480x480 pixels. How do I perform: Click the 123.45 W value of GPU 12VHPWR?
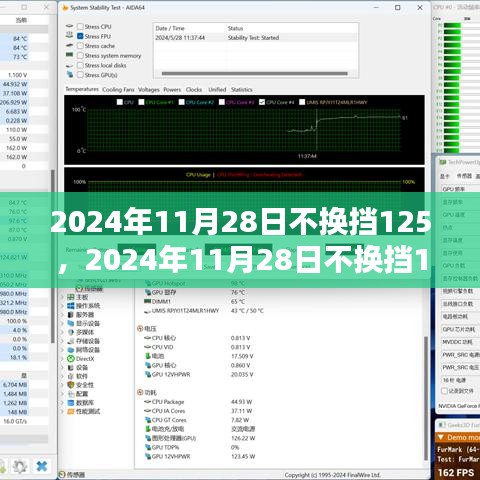coord(243,456)
